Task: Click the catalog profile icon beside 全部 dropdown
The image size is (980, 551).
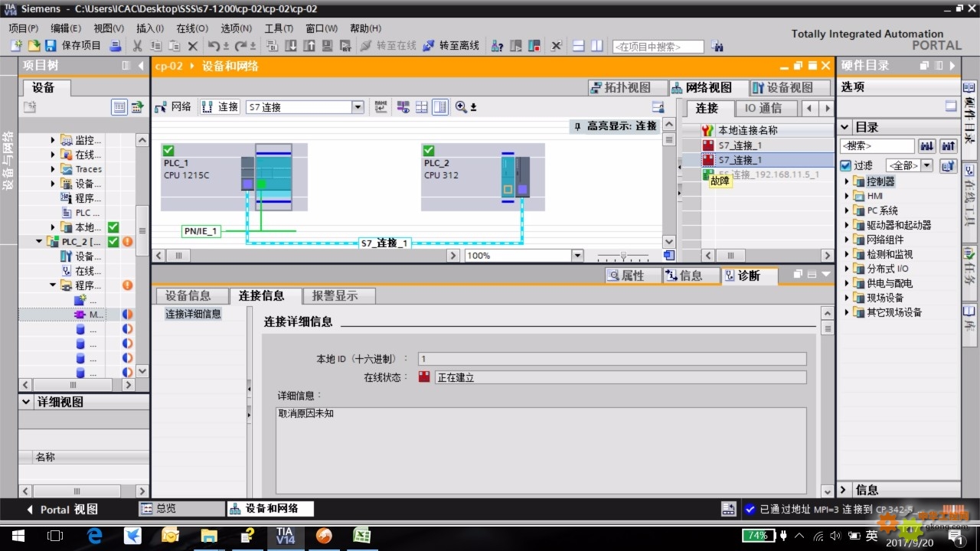Action: pos(949,165)
